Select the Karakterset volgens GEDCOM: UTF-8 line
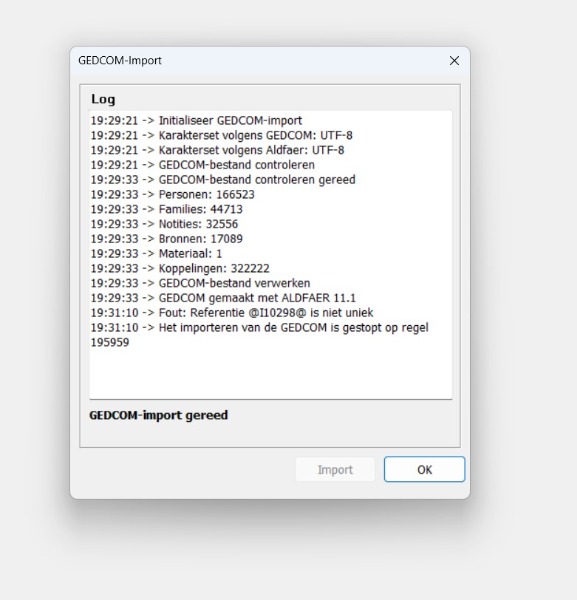 pyautogui.click(x=222, y=135)
